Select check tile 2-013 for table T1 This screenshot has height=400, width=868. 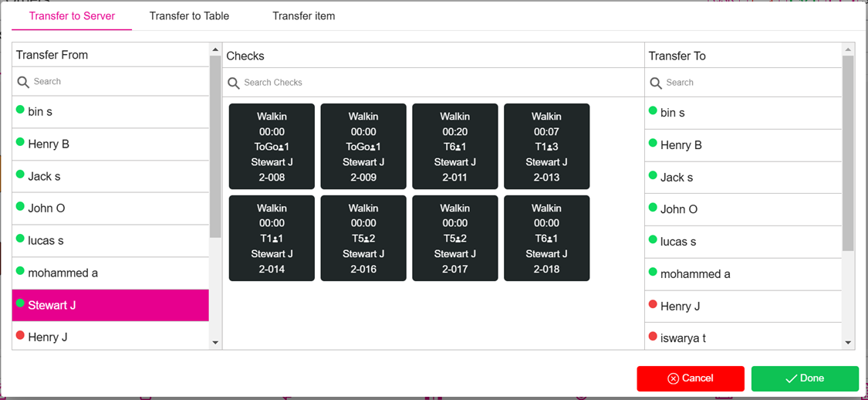point(546,147)
